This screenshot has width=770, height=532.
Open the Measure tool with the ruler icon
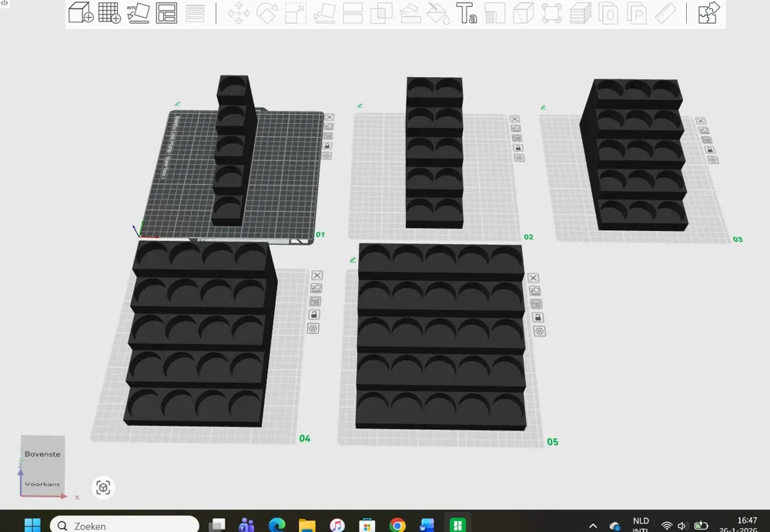tap(665, 13)
